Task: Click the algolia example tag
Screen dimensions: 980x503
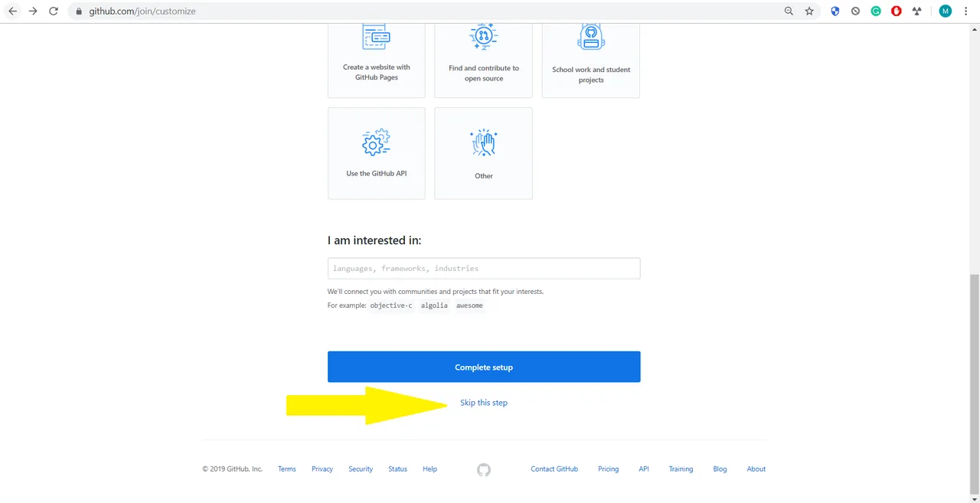Action: click(x=434, y=305)
